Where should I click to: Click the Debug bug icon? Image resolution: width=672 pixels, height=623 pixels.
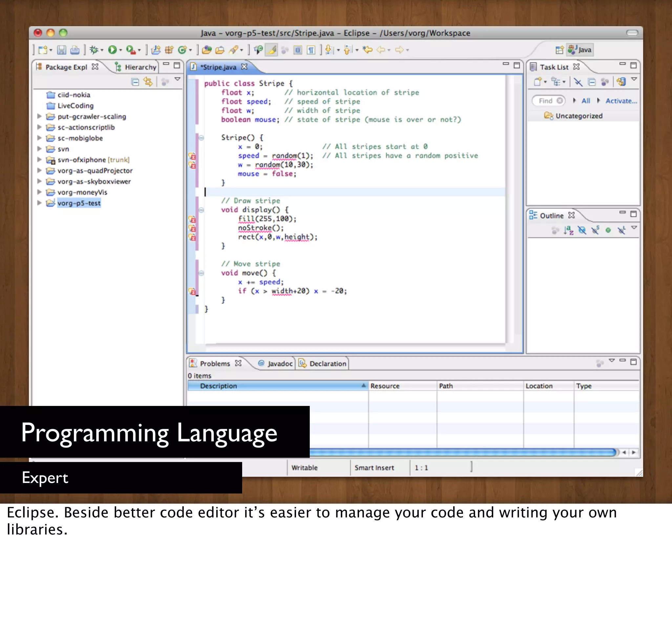click(94, 50)
